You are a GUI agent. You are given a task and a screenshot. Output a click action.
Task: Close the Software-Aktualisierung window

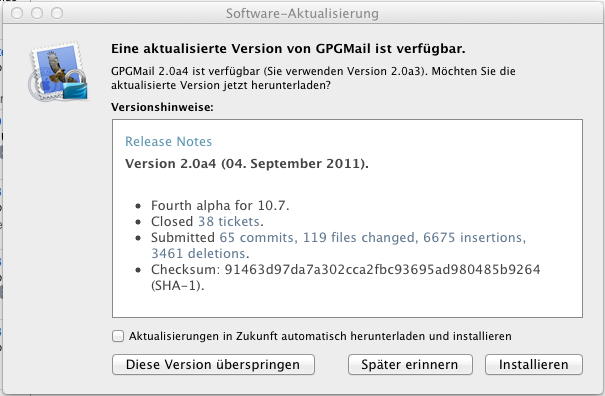(x=17, y=13)
